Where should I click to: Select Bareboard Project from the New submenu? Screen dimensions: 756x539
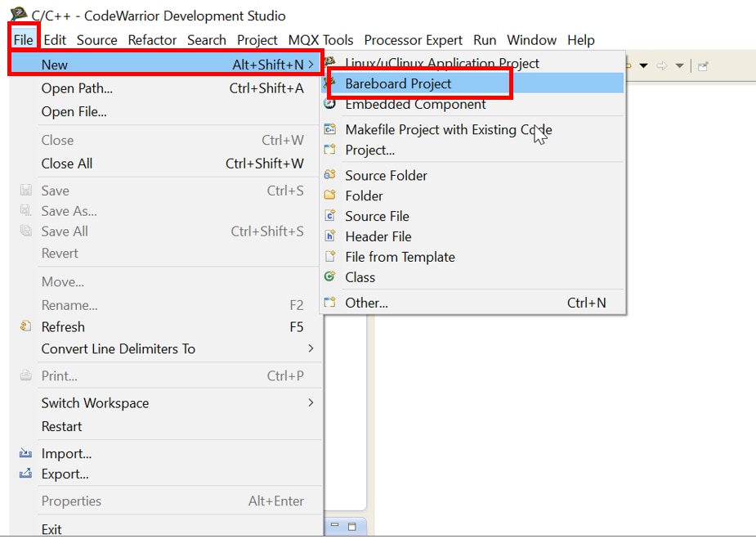(398, 83)
